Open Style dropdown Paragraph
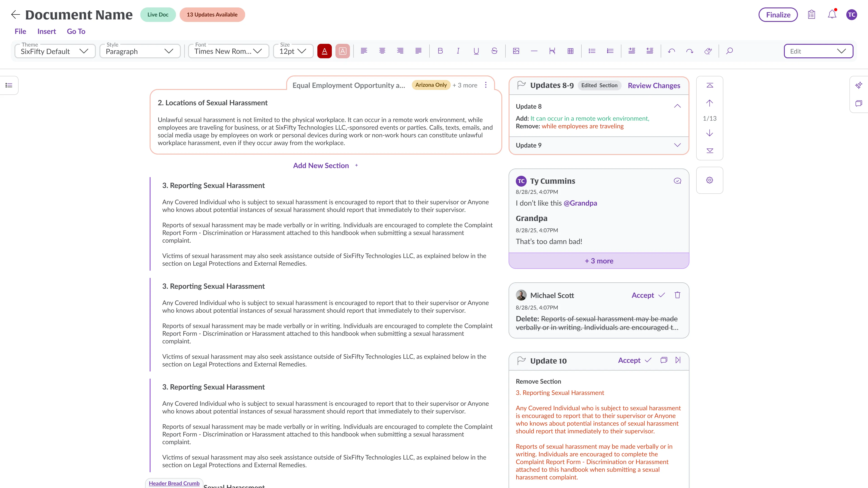Image resolution: width=868 pixels, height=488 pixels. (x=140, y=51)
